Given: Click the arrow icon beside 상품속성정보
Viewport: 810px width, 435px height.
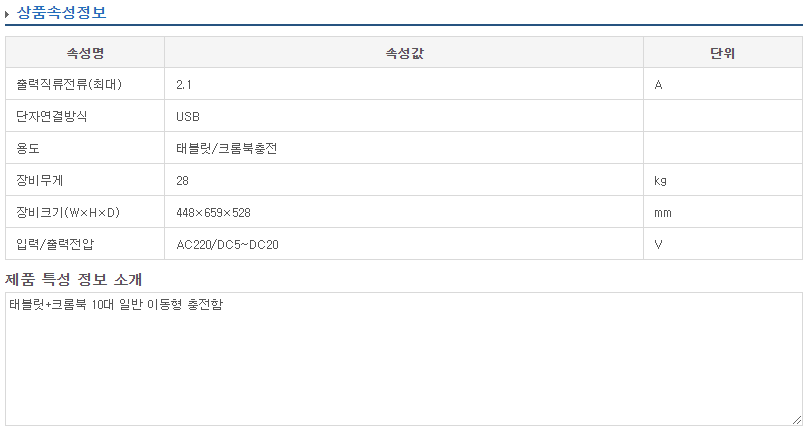Looking at the screenshot, I should tap(7, 14).
